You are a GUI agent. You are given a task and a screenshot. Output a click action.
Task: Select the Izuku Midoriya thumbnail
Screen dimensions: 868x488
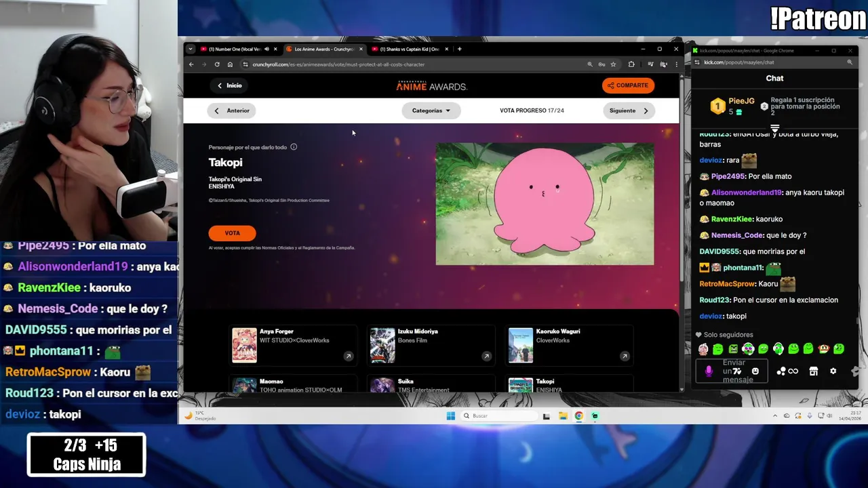coord(382,346)
